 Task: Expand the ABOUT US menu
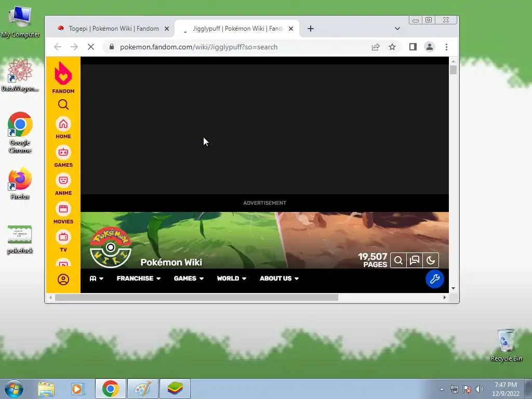click(279, 278)
